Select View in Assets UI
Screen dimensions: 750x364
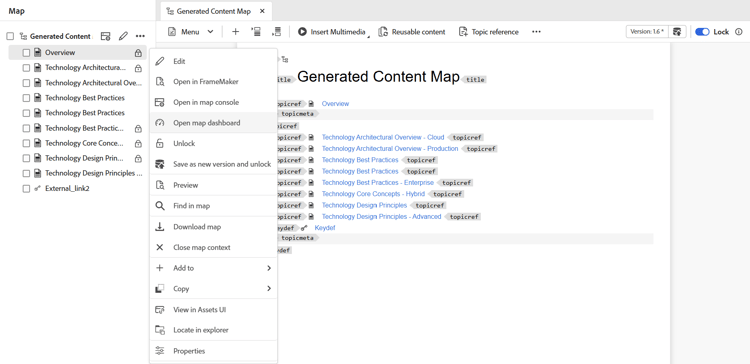click(x=213, y=309)
